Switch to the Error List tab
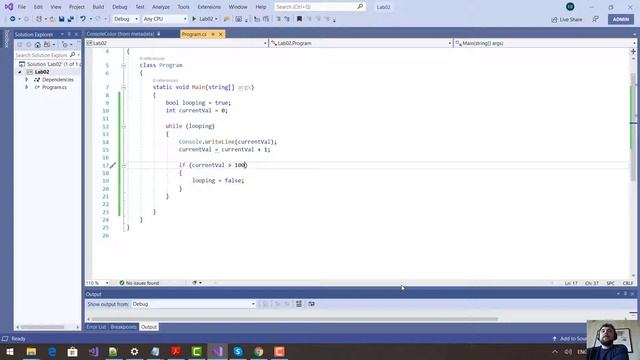 [x=96, y=327]
